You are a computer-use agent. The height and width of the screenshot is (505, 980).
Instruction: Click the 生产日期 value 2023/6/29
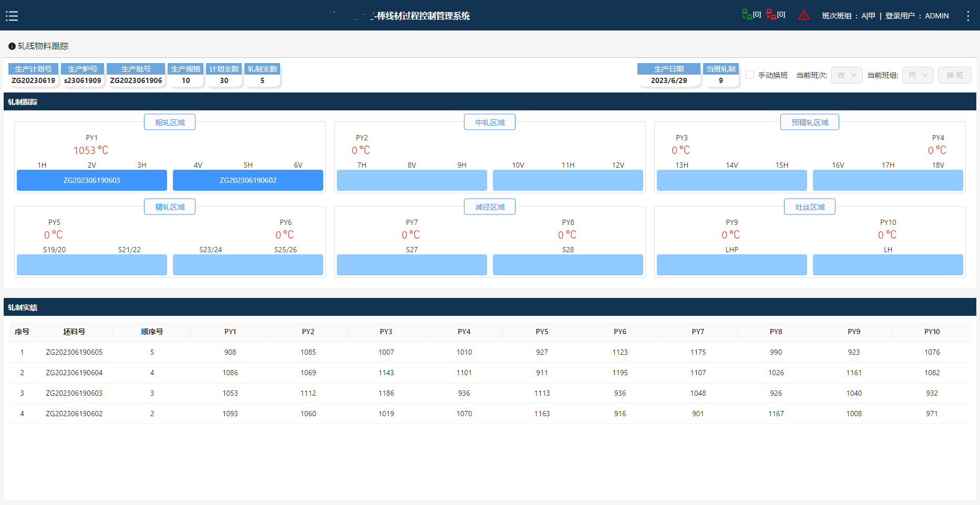[x=669, y=80]
